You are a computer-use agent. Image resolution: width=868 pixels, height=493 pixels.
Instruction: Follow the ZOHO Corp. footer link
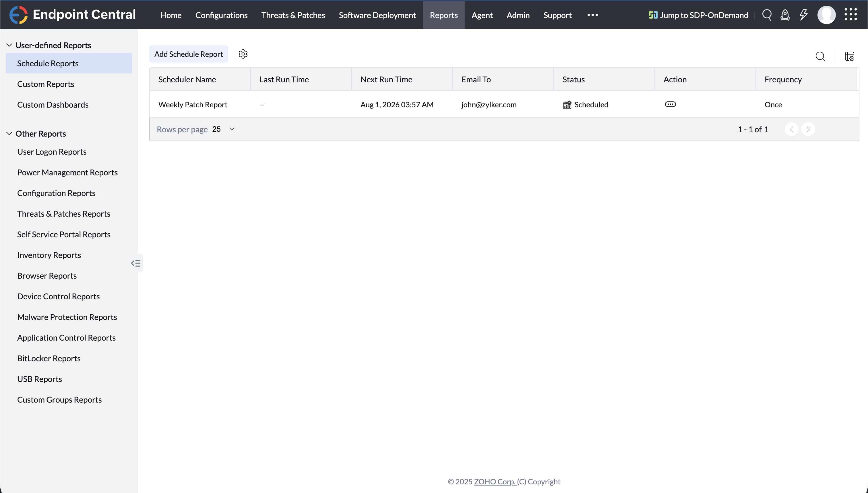(495, 482)
